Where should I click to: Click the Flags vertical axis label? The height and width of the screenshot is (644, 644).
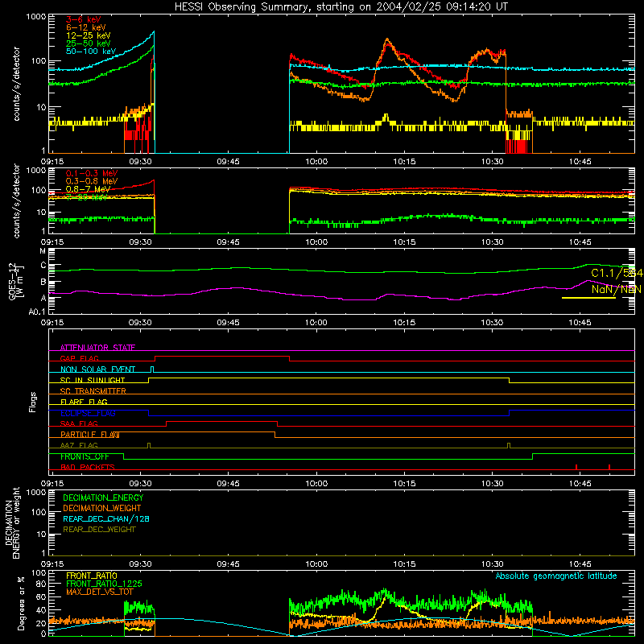point(32,402)
